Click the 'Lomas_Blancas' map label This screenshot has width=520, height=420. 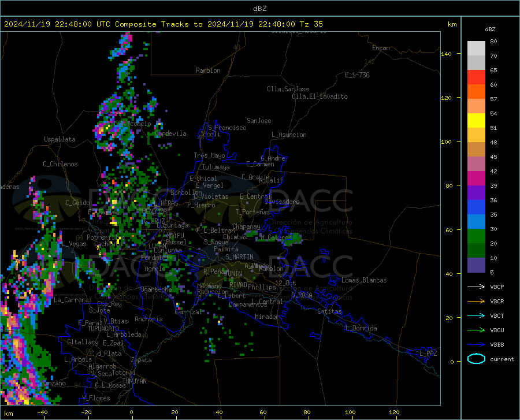[364, 280]
